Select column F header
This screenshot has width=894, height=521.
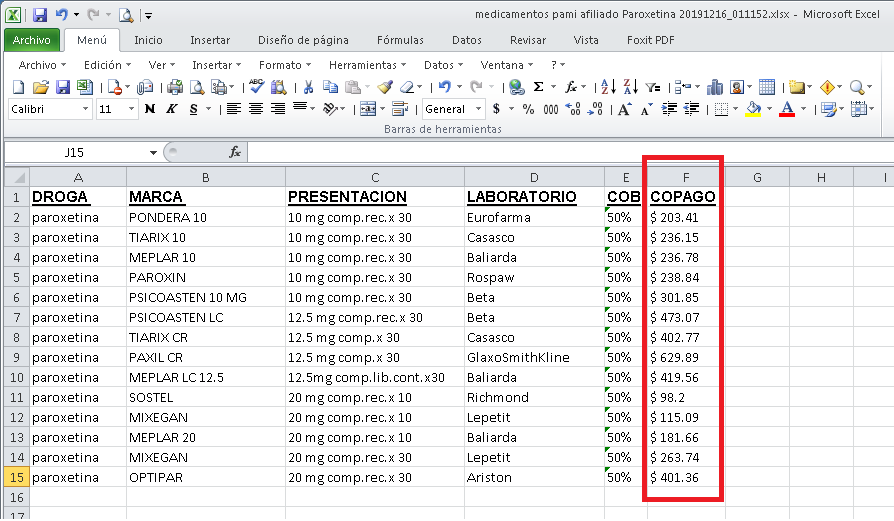click(x=686, y=178)
